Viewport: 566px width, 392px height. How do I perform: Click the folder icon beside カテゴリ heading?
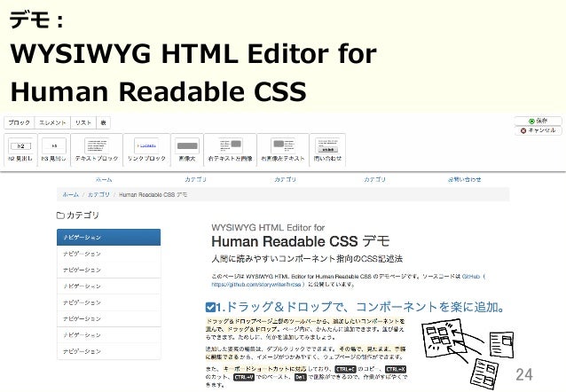pos(60,216)
